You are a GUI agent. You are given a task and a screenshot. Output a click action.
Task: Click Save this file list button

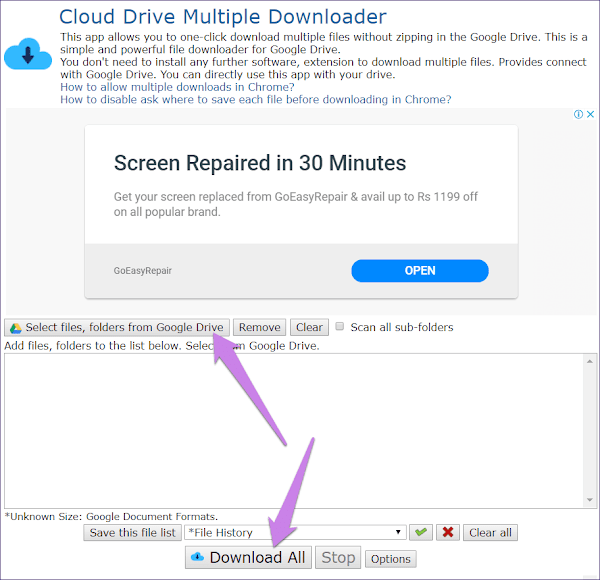pos(132,533)
